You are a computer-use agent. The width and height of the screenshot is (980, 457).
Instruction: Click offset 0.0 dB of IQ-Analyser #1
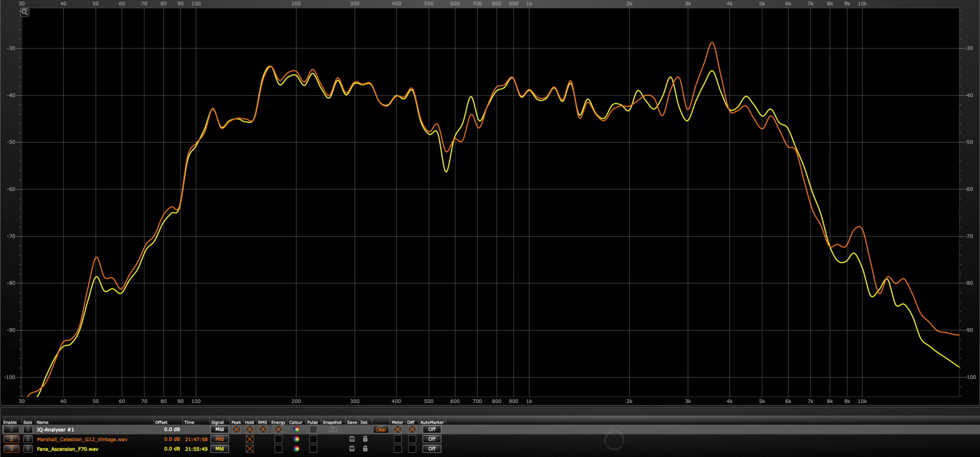[x=172, y=429]
